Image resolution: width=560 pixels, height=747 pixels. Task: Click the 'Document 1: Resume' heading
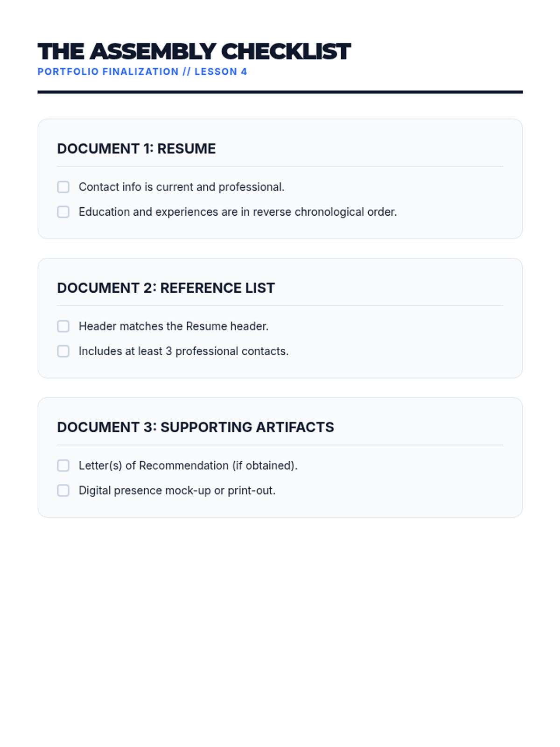(x=136, y=149)
